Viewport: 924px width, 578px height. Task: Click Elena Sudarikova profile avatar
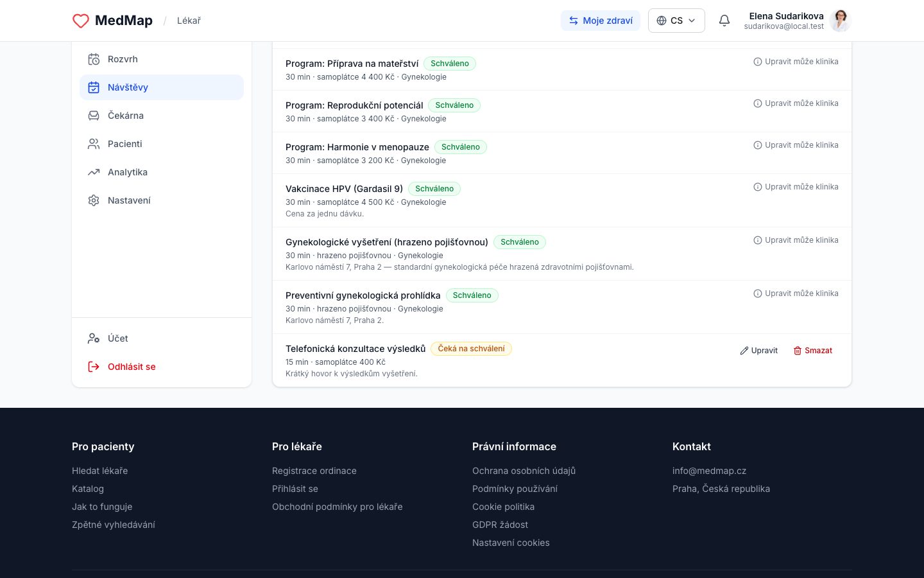point(840,21)
